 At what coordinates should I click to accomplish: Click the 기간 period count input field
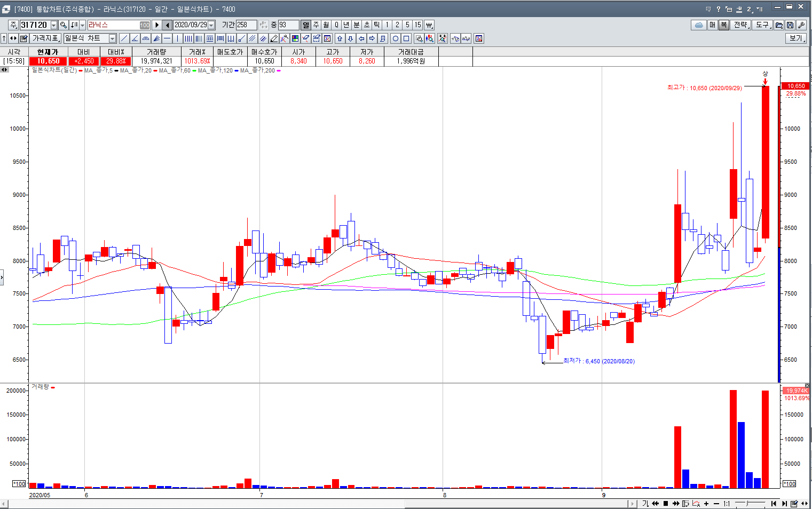(246, 25)
